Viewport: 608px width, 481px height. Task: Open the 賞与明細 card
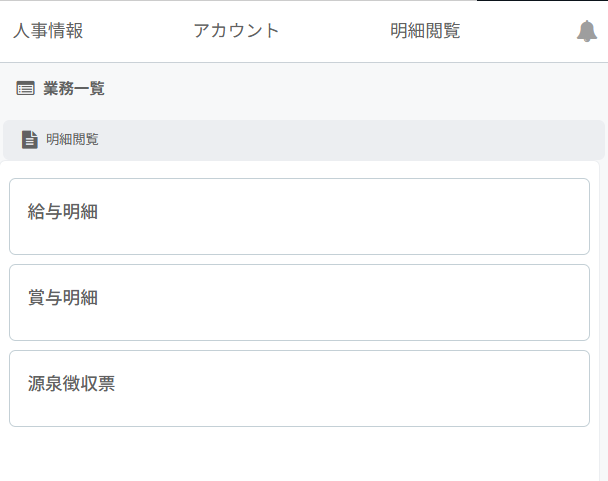pos(299,302)
